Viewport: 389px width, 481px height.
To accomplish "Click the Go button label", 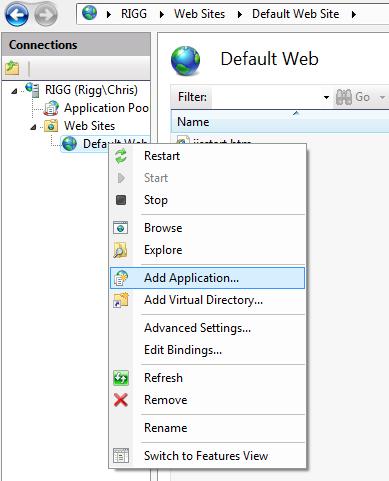I will point(362,97).
